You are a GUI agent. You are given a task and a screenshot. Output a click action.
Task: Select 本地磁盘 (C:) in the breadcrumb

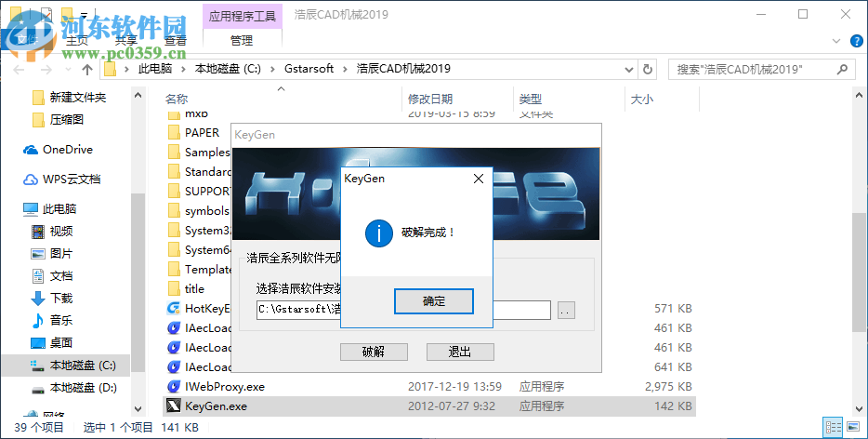pos(228,69)
